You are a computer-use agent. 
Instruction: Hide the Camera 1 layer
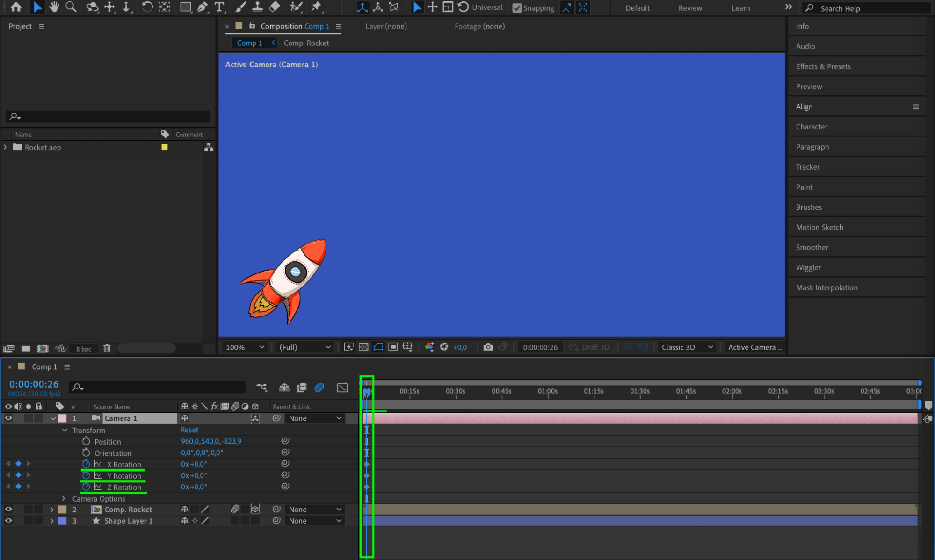pyautogui.click(x=8, y=418)
